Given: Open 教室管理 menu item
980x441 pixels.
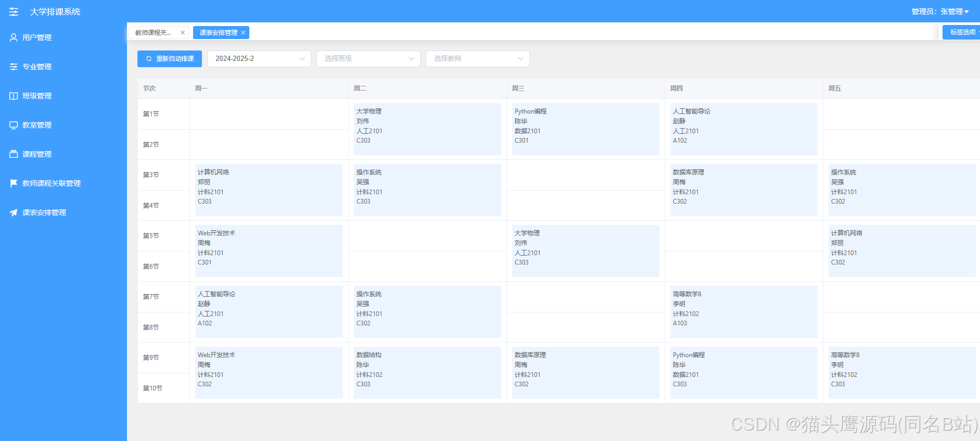Looking at the screenshot, I should [63, 125].
